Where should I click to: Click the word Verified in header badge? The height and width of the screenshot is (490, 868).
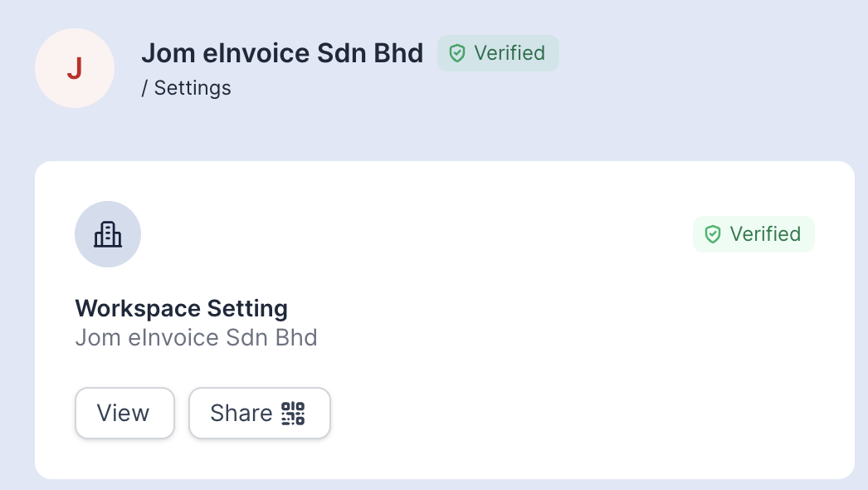(510, 53)
